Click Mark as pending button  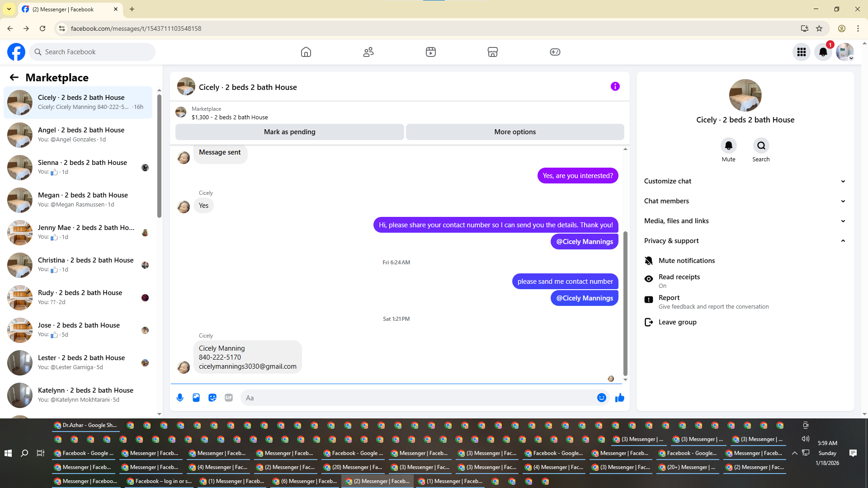click(289, 132)
